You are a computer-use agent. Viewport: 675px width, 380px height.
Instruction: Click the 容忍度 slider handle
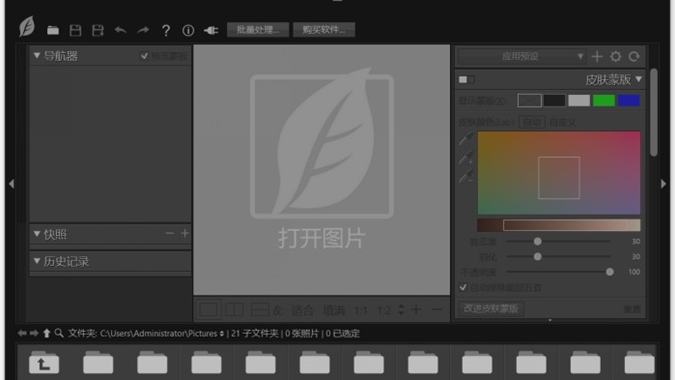538,241
